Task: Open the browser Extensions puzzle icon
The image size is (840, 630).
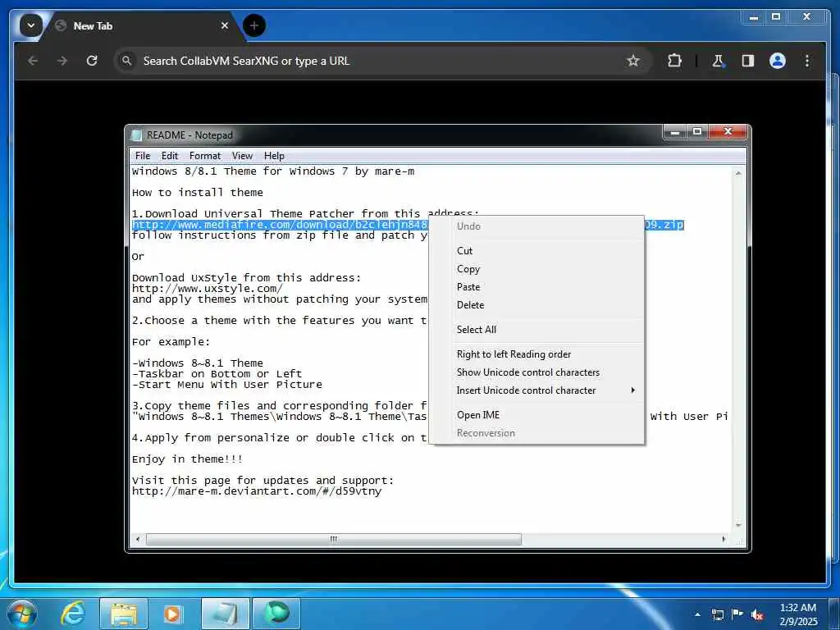Action: 674,61
